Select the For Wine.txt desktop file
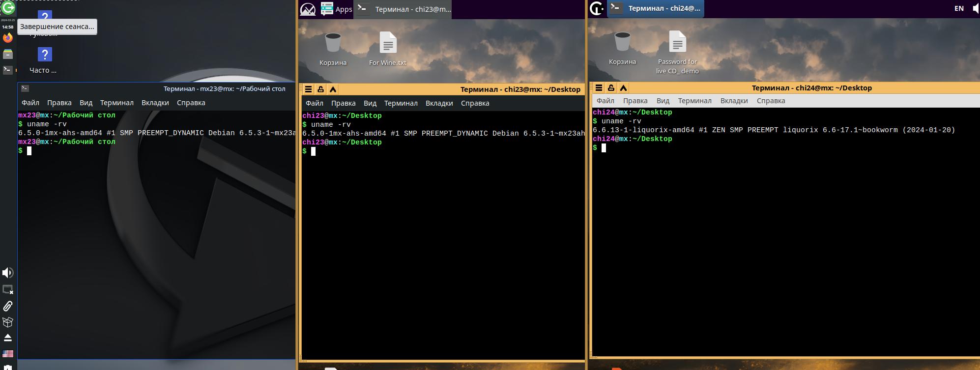980x370 pixels. point(388,49)
